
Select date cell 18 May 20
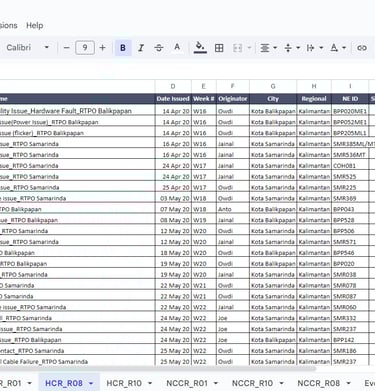pos(173,253)
